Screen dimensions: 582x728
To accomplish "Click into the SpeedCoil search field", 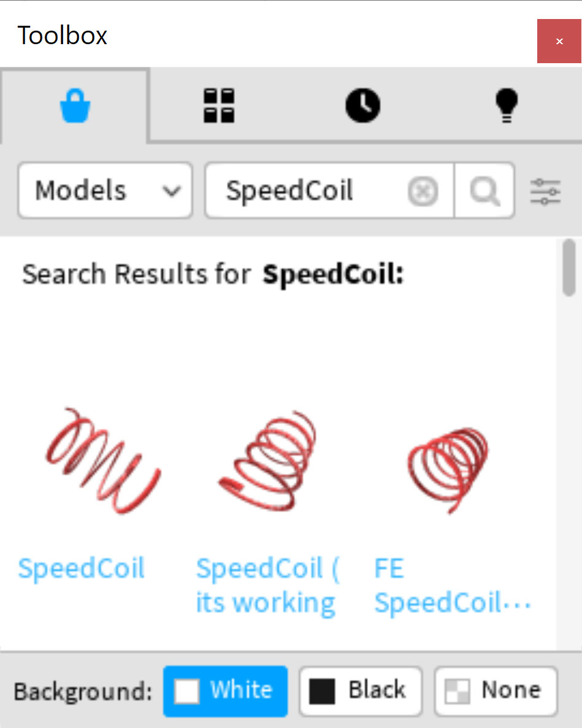I will 306,190.
